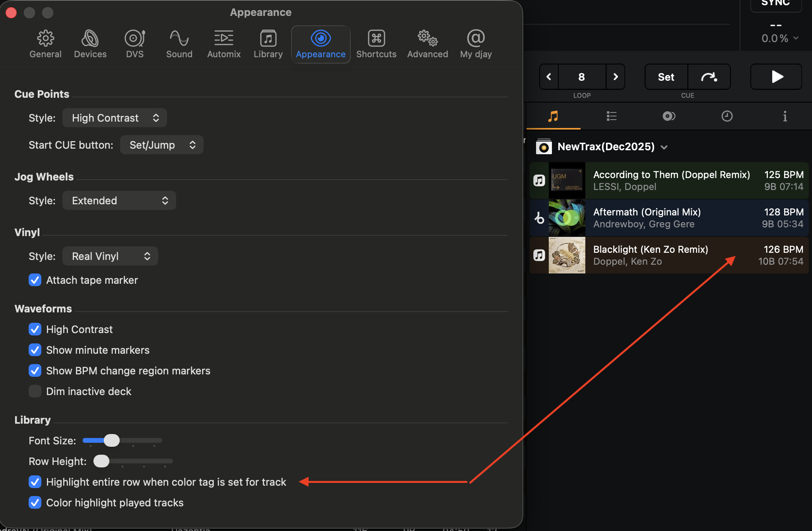The height and width of the screenshot is (531, 812).
Task: Open the Devices preferences pane
Action: tap(90, 44)
